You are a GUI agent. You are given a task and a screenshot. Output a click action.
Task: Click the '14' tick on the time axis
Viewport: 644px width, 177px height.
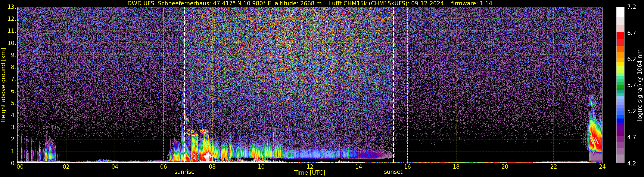pyautogui.click(x=358, y=167)
